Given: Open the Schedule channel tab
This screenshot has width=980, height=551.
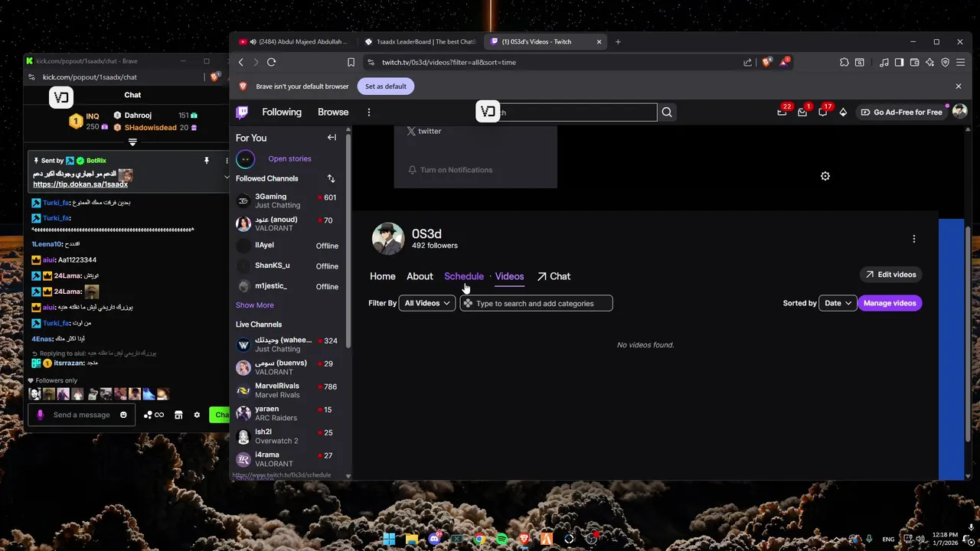Looking at the screenshot, I should [464, 276].
